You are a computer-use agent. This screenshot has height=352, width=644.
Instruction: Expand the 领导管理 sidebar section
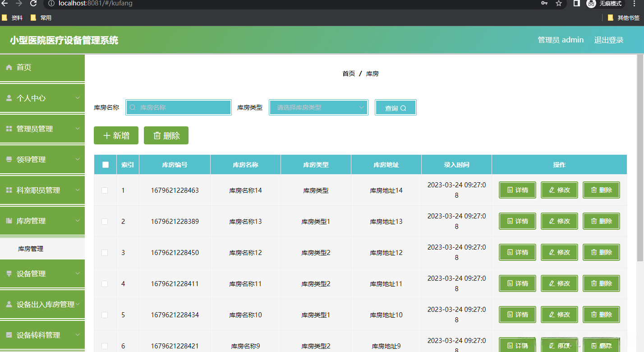tap(42, 159)
